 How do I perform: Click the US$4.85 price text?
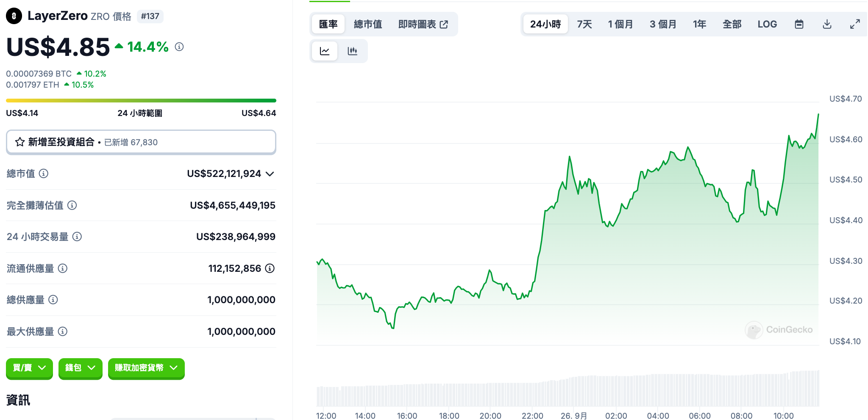tap(58, 47)
